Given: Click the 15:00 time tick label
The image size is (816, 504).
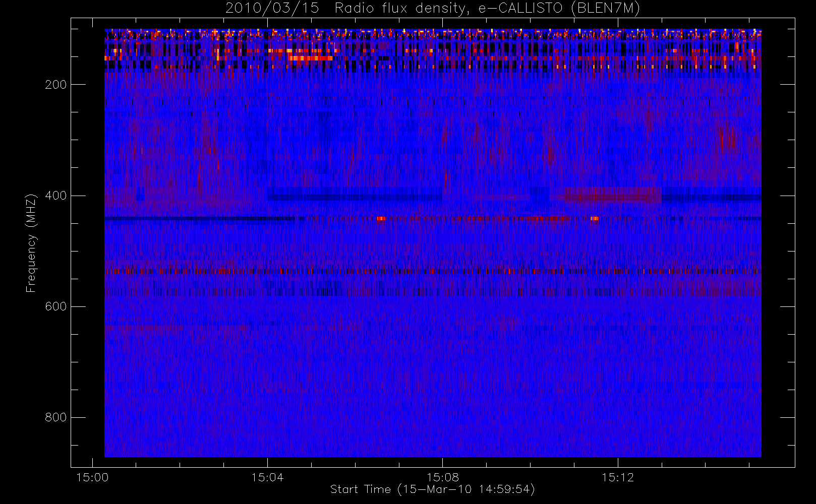Looking at the screenshot, I should pos(92,477).
